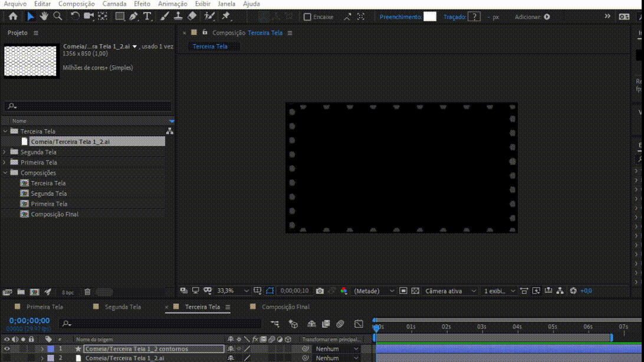Delete selected item with trash icon
644x362 pixels.
[87, 292]
